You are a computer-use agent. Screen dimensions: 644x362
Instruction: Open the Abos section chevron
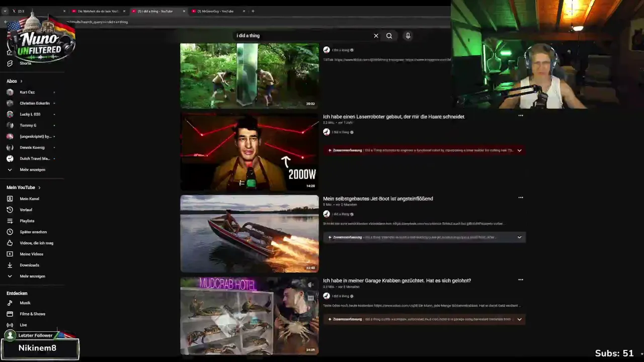pos(21,81)
